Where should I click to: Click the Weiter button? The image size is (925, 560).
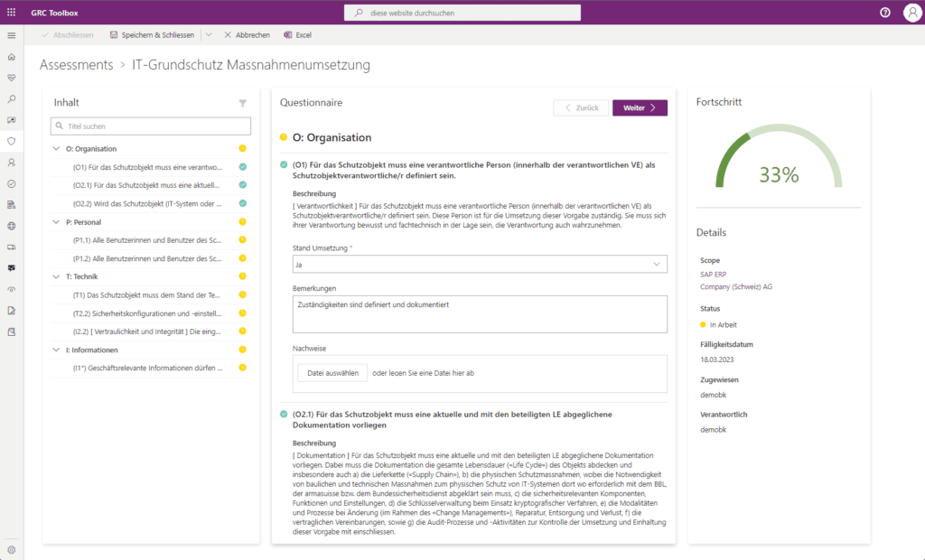(640, 108)
